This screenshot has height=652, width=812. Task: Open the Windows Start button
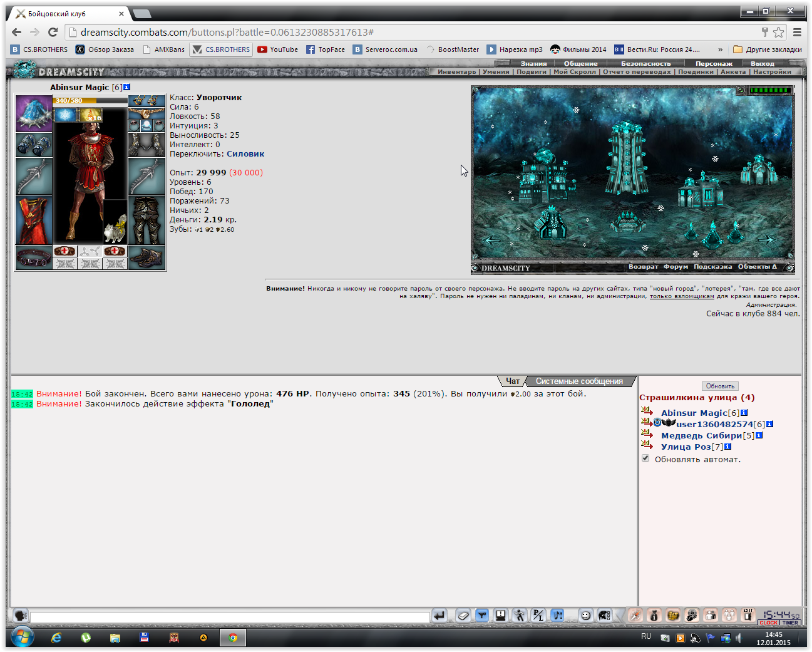23,638
